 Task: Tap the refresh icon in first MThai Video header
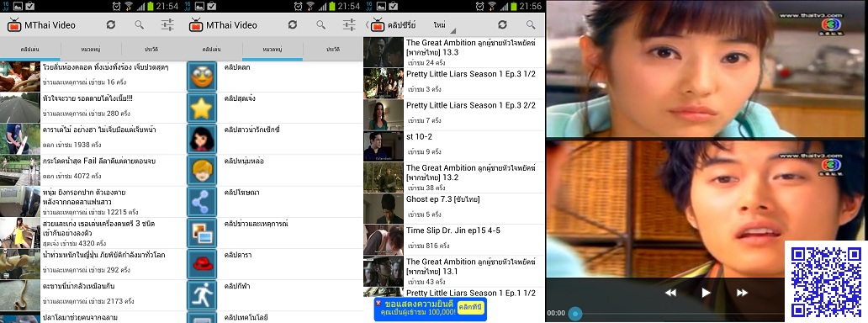pyautogui.click(x=111, y=24)
